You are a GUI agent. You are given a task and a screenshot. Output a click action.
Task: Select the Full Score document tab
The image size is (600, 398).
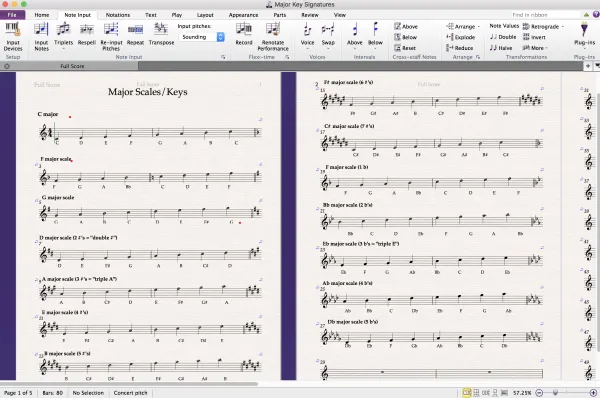coord(72,66)
